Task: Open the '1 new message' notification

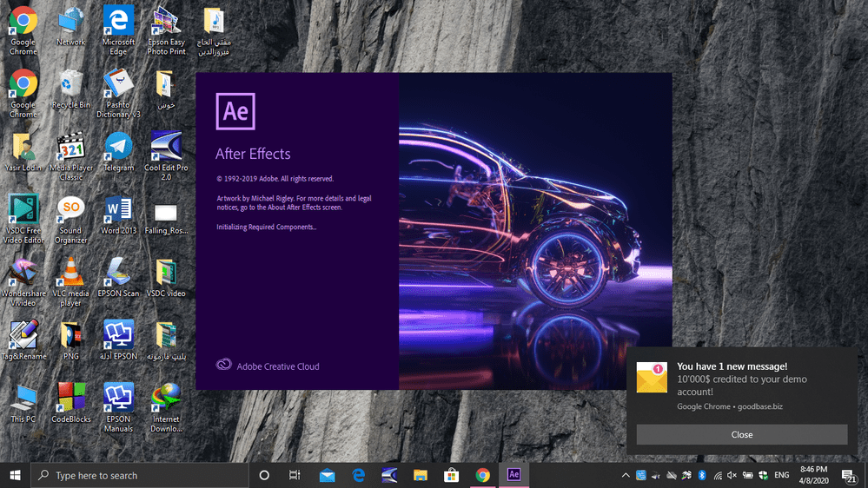Action: tap(742, 386)
